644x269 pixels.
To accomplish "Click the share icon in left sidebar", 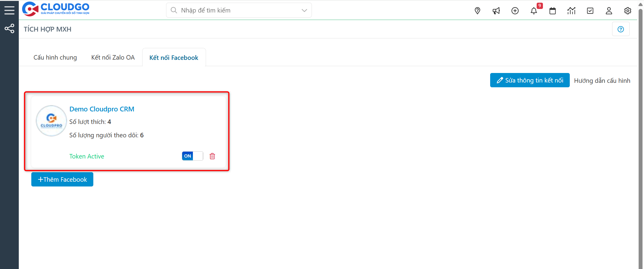I will click(9, 29).
